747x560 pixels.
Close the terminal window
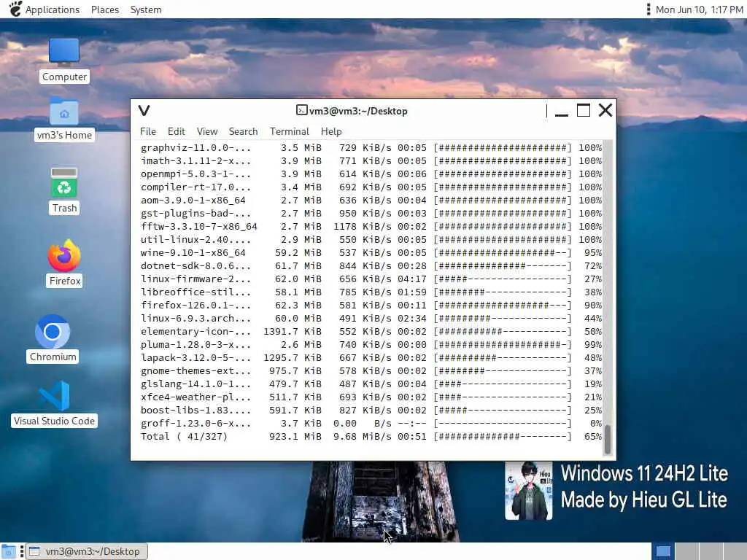click(605, 111)
